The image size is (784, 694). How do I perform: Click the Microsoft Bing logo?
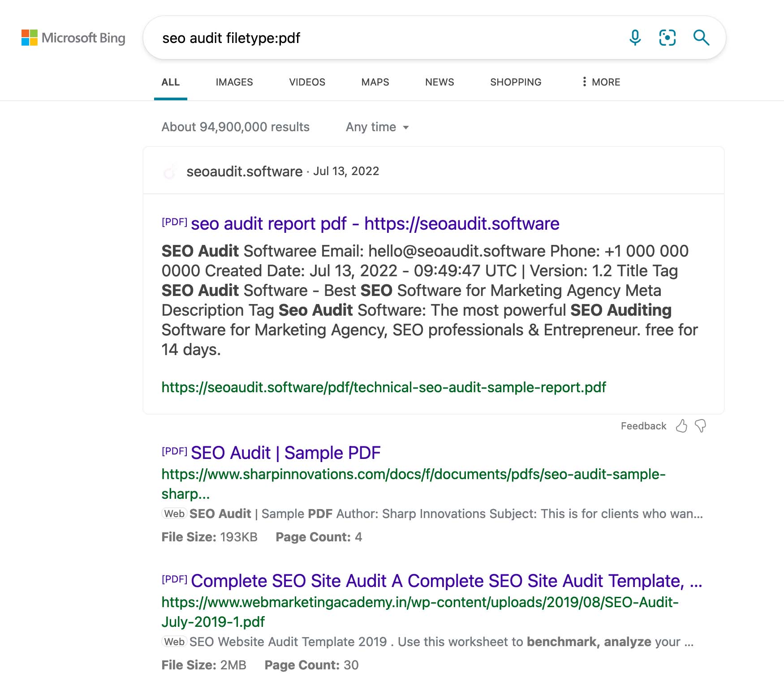[x=73, y=38]
